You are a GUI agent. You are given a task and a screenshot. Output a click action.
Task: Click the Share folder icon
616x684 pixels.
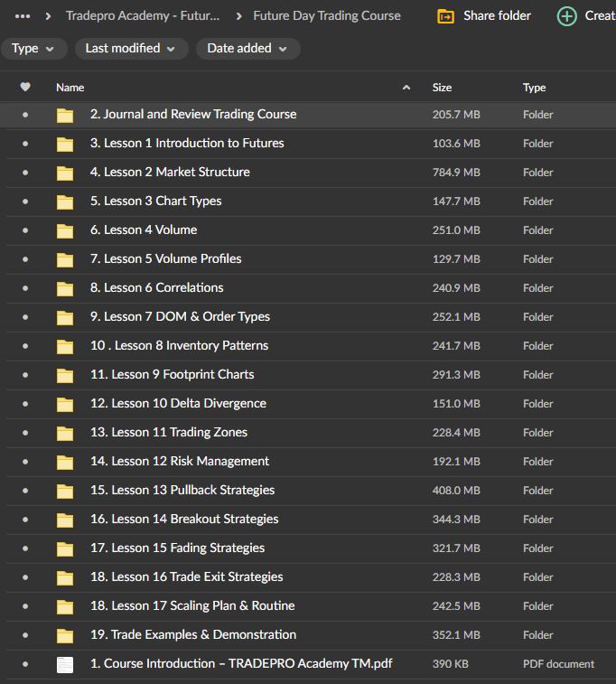[445, 16]
